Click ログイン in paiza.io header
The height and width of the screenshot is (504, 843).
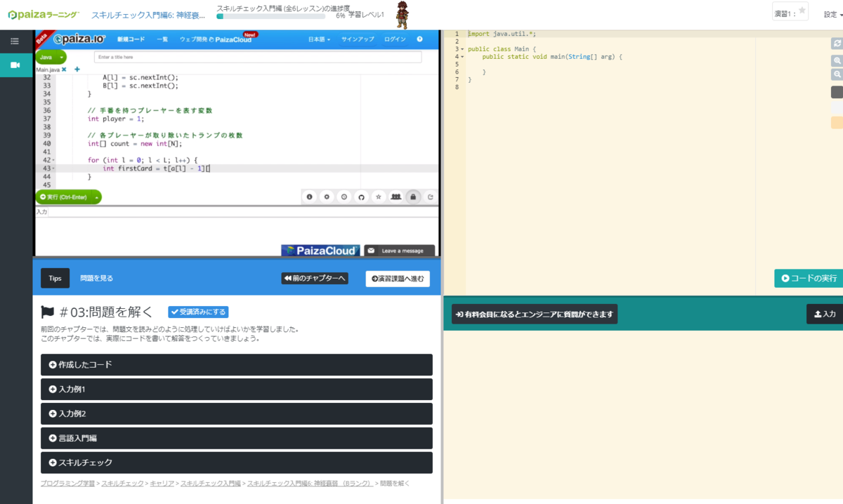coord(395,39)
